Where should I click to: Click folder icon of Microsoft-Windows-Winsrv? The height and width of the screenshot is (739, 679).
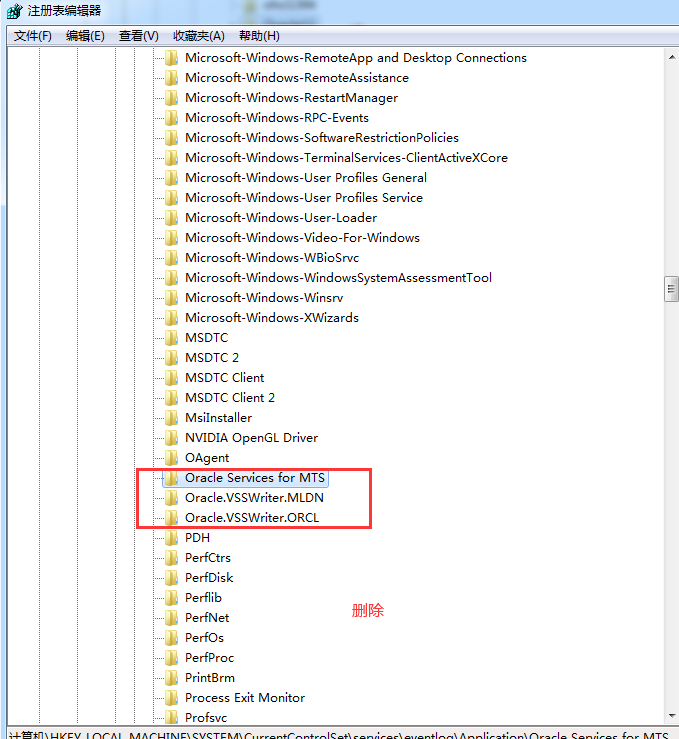pyautogui.click(x=172, y=298)
